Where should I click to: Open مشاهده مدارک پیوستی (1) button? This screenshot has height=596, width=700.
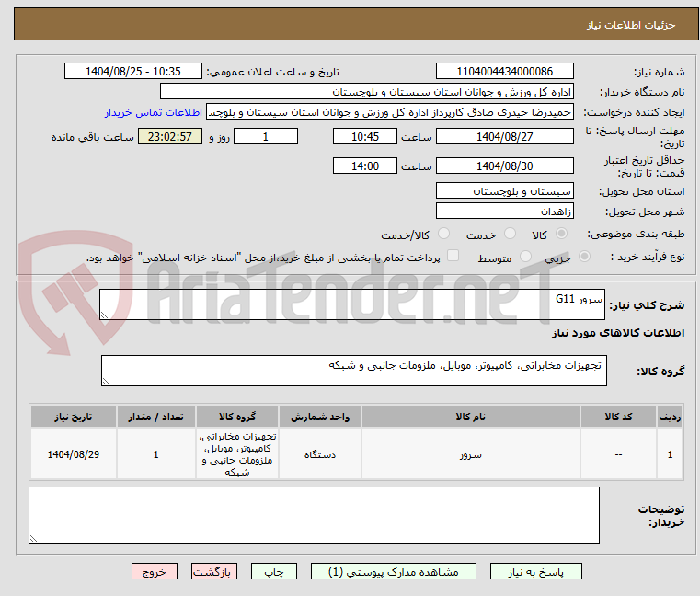point(394,571)
